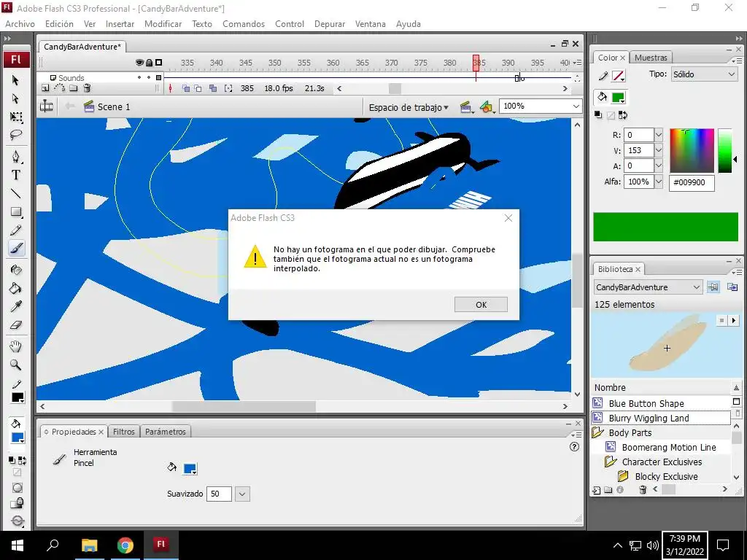Open the R value dropdown arrow

tap(659, 135)
